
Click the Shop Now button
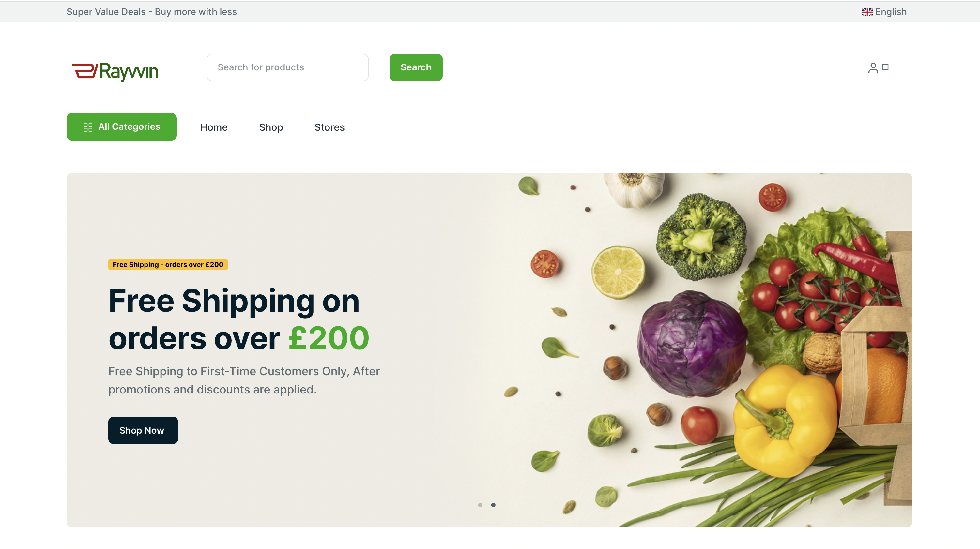pyautogui.click(x=143, y=430)
